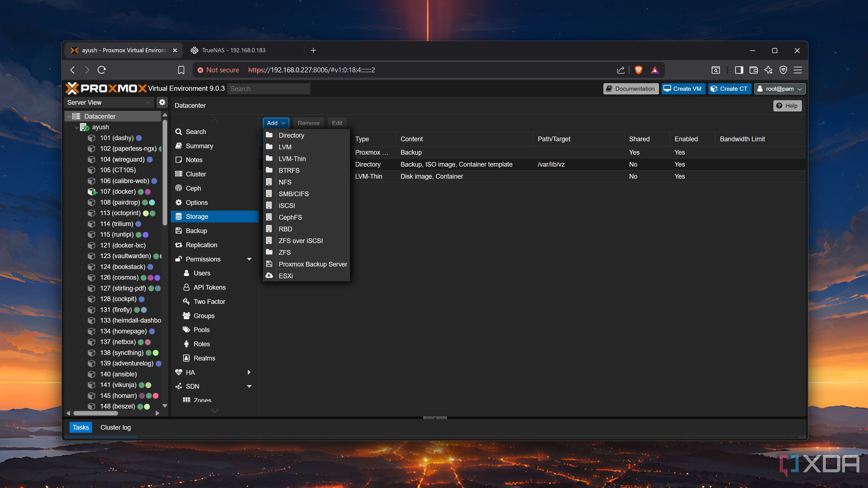Click the Server View settings gear icon
Image resolution: width=868 pixels, height=488 pixels.
pos(162,102)
